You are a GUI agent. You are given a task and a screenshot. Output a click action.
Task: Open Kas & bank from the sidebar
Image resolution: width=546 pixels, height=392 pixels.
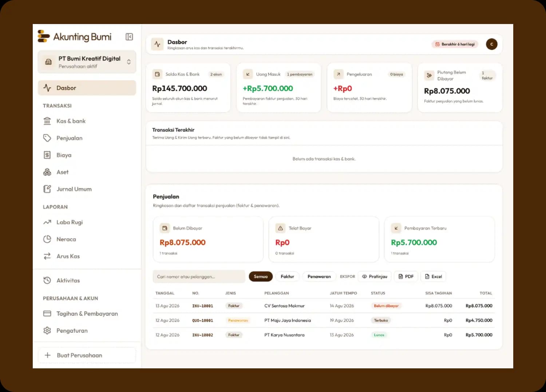(87, 121)
